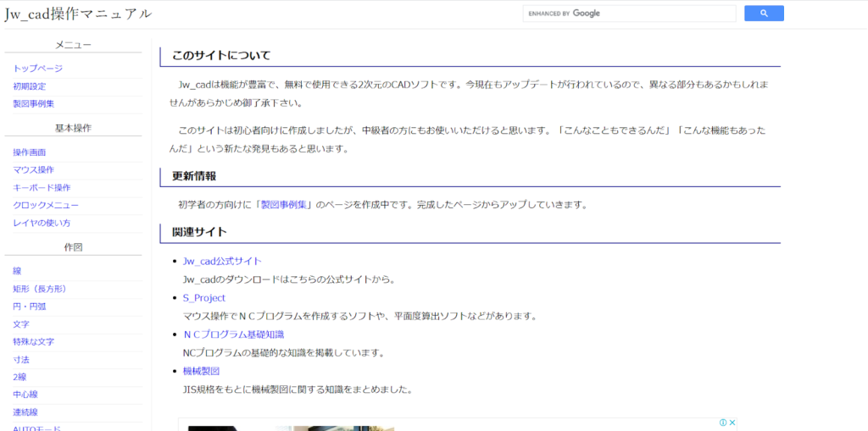Click the inline 製図事例集 link in 更新情報

point(285,205)
